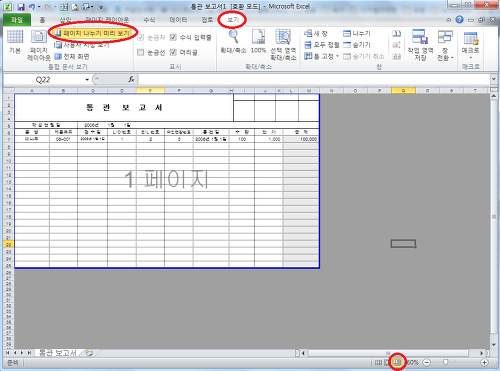Click the 60% zoom level indicator
Image resolution: width=500 pixels, height=371 pixels.
pos(413,362)
